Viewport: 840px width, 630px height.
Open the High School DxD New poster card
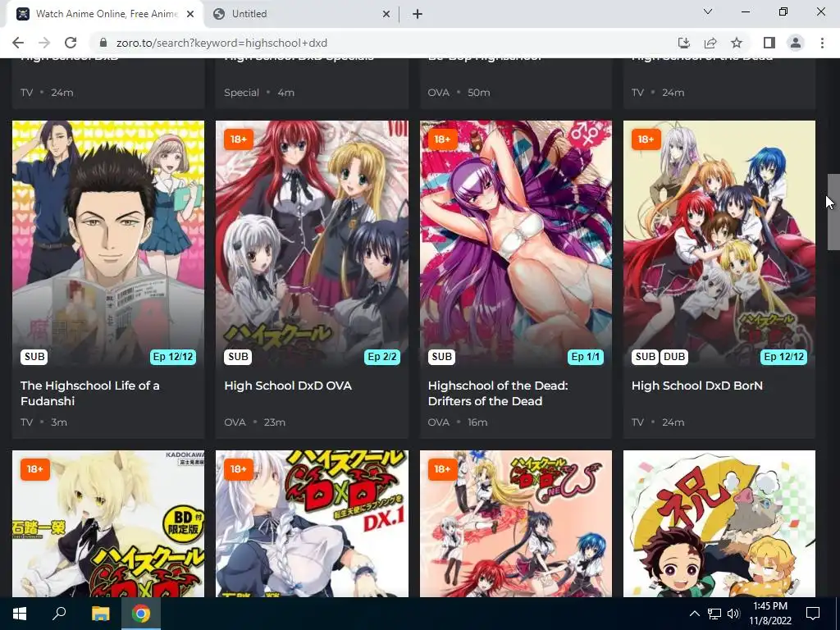(x=516, y=523)
